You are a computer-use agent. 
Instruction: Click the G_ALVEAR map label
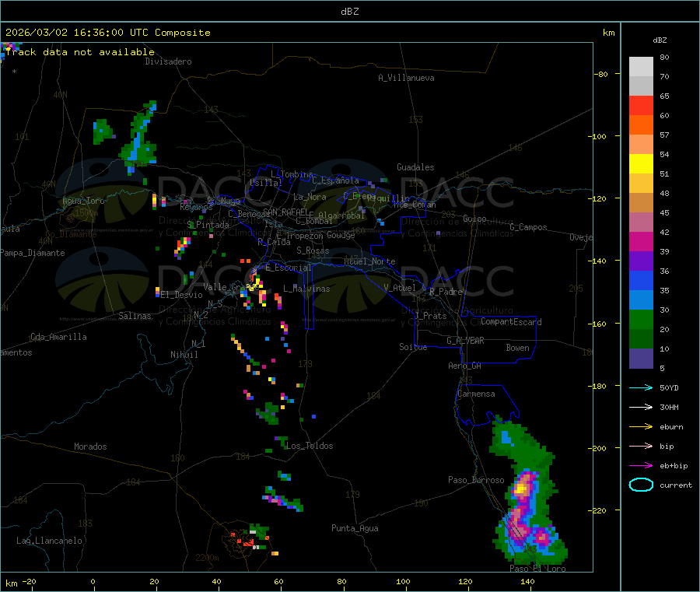465,341
